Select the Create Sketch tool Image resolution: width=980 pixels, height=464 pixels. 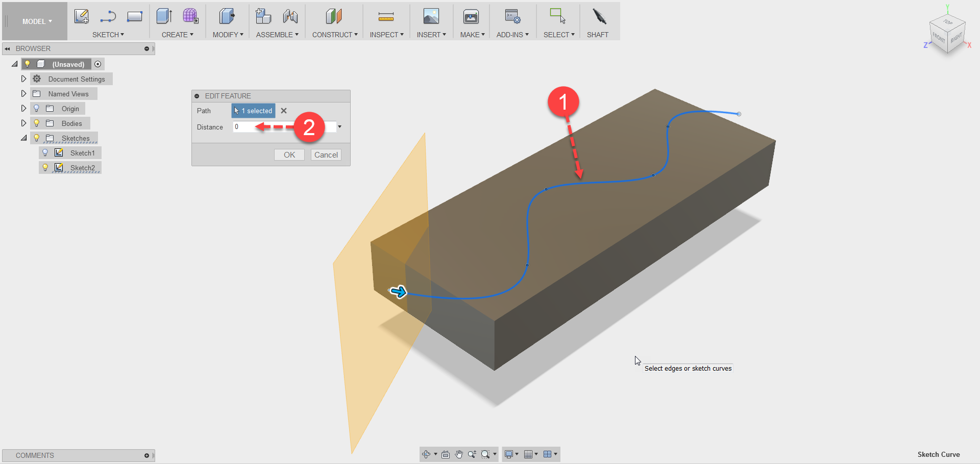point(82,16)
